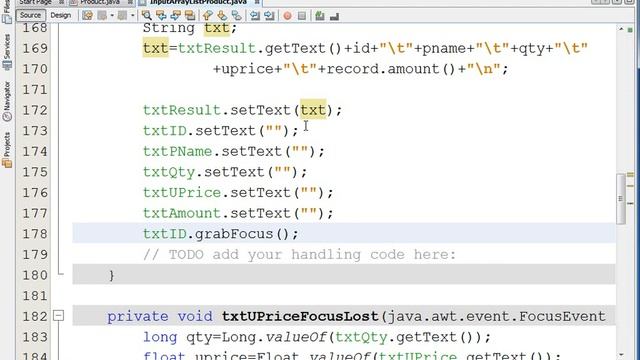Toggle Bookmark on current line

tap(236, 16)
